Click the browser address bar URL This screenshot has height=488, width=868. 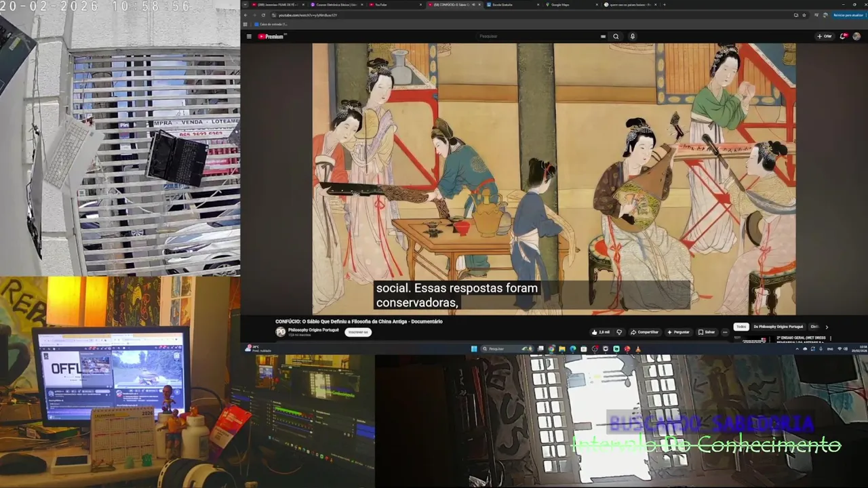point(307,15)
